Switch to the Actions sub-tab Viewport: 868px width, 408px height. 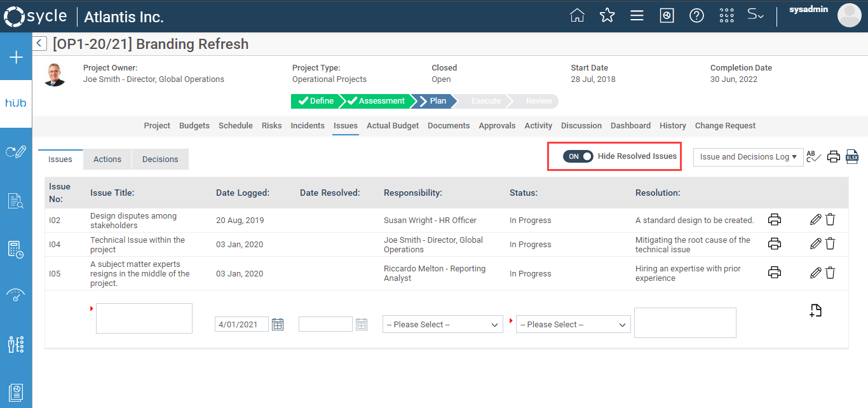[x=107, y=160]
